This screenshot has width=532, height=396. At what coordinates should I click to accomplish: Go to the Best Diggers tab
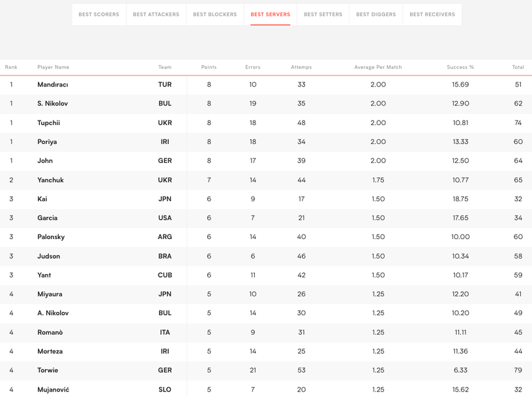tap(376, 14)
